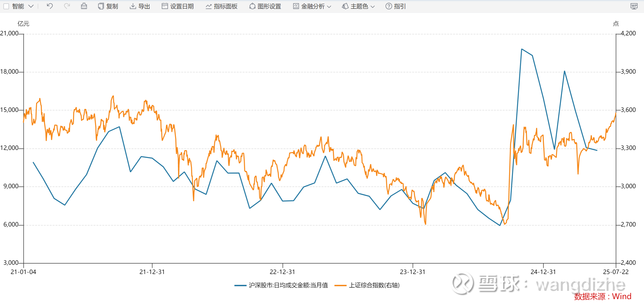Click the undo arrow icon

(x=50, y=6)
